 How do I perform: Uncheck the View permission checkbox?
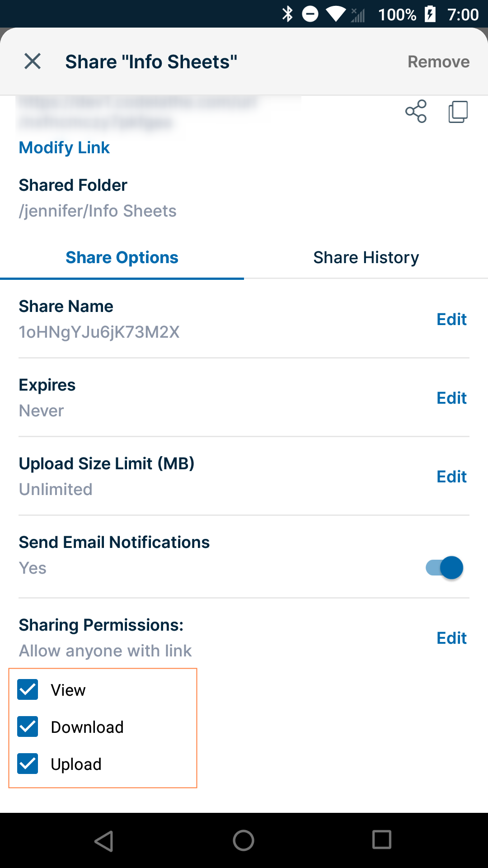point(28,690)
